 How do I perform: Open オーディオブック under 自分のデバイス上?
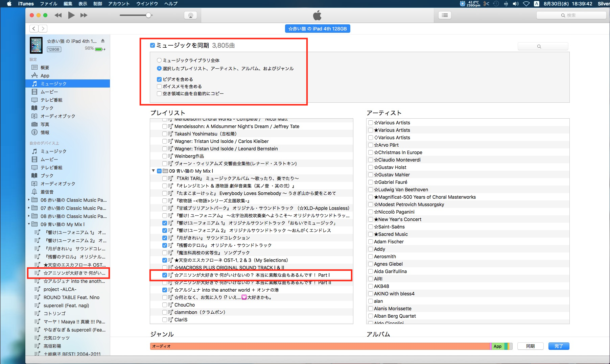[58, 184]
